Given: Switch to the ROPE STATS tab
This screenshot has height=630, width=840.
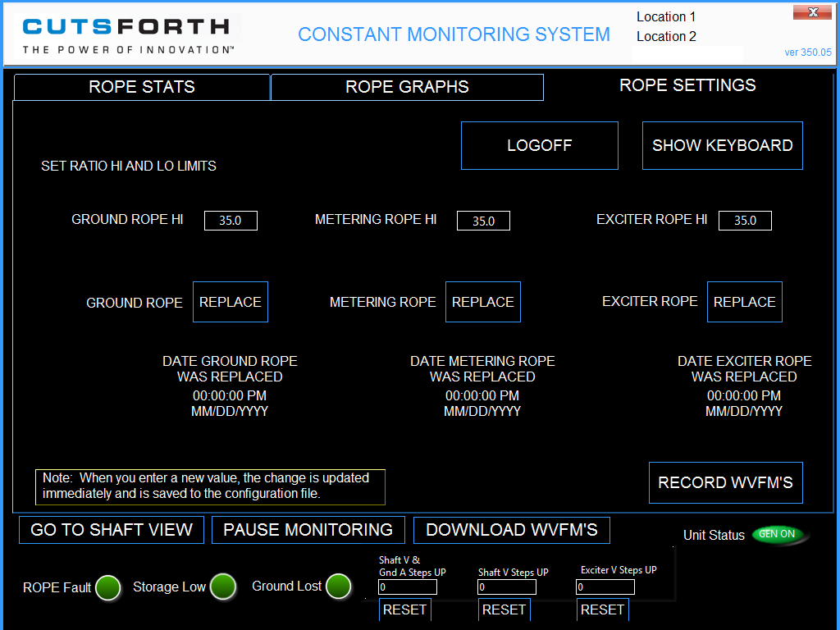Looking at the screenshot, I should click(141, 87).
